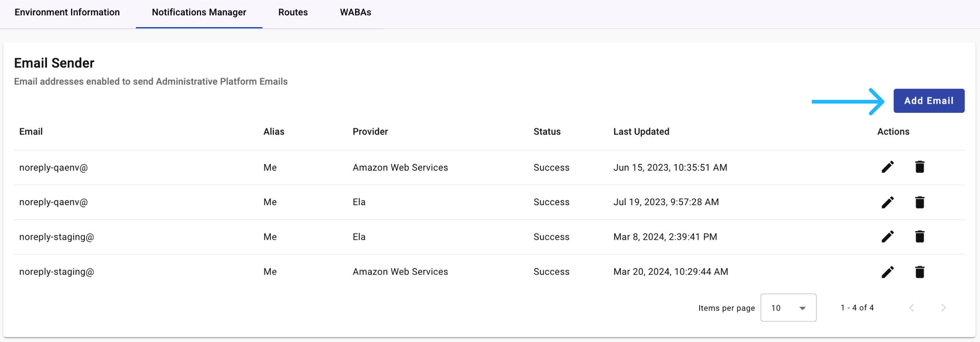Delete the Mar 8, 2024 noreply-staging entry
The height and width of the screenshot is (342, 980).
click(920, 236)
